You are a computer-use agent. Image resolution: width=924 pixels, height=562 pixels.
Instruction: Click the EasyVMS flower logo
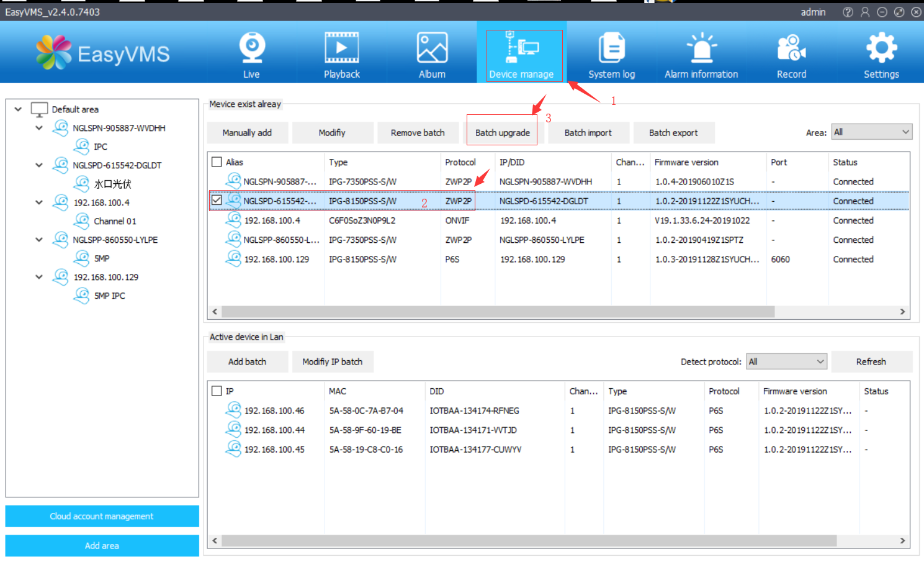pos(54,52)
